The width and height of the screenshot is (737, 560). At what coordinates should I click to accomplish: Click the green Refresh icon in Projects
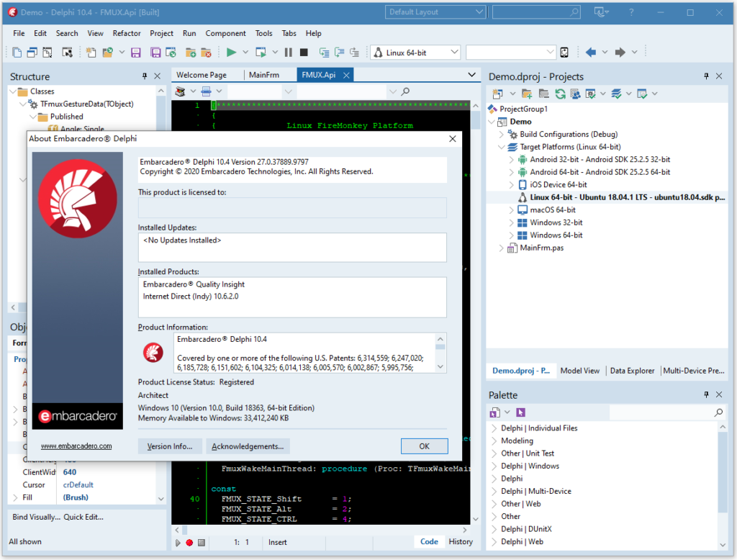click(559, 94)
